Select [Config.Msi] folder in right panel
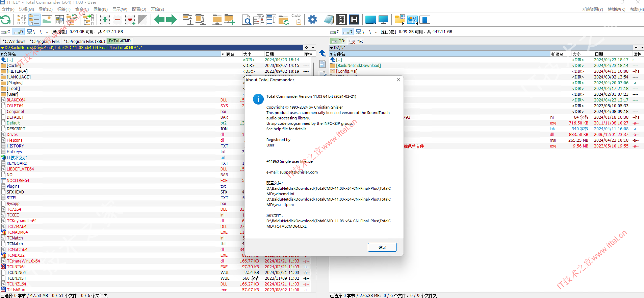Screen dimensions: 644x298 tap(346, 71)
